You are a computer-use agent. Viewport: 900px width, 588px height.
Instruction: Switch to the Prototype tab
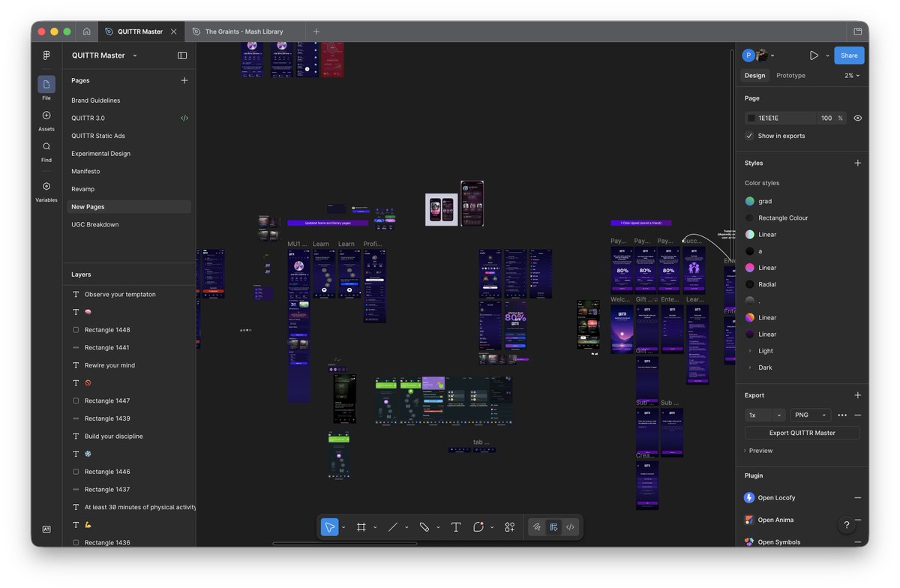tap(790, 75)
